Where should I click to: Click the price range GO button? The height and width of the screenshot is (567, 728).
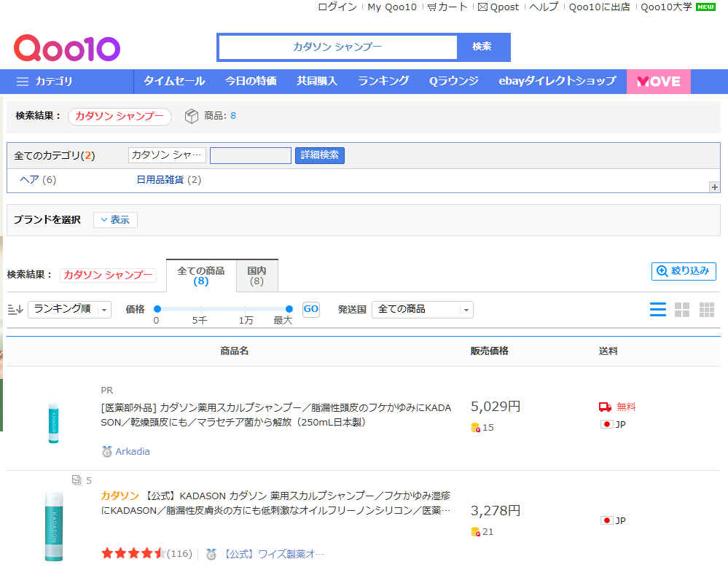click(x=311, y=309)
